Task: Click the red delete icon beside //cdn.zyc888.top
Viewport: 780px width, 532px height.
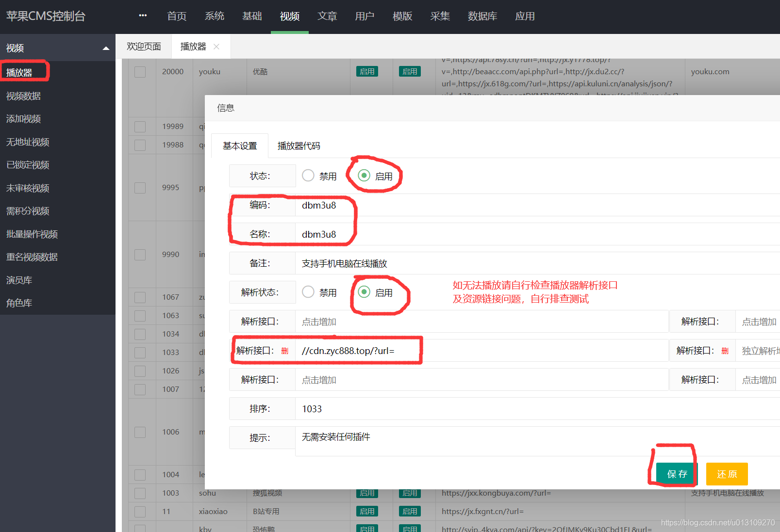Action: coord(285,351)
